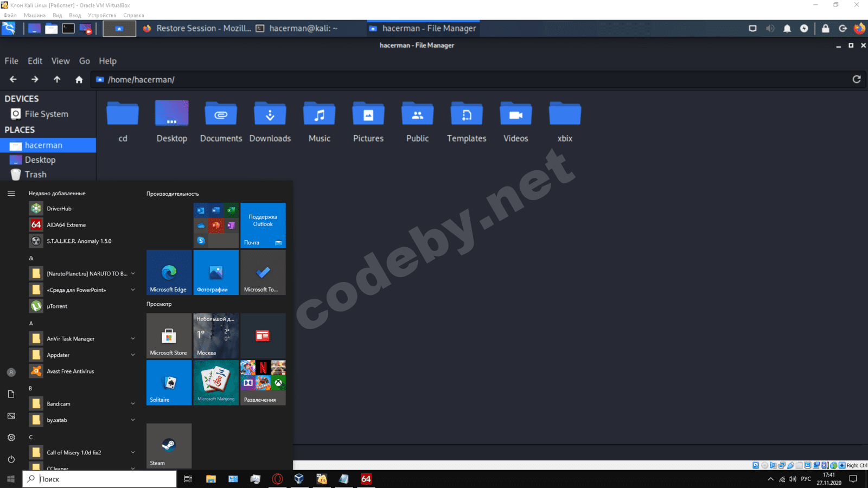
Task: Expand the Start menu hamburger navigation
Action: point(11,194)
